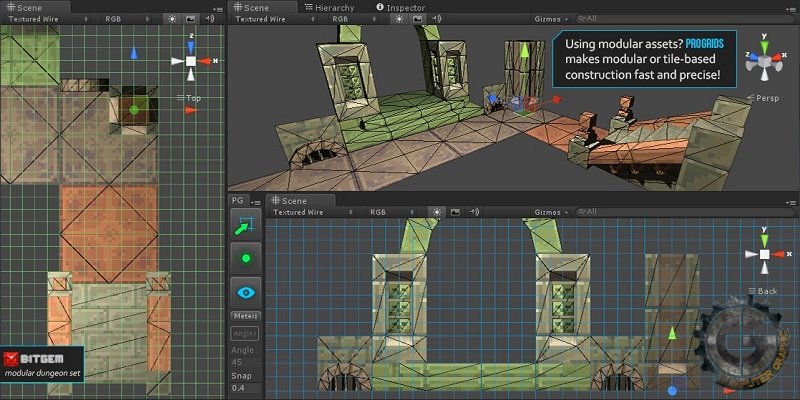
Task: Click red x-axis cone on Back gizmo
Action: coord(778,254)
